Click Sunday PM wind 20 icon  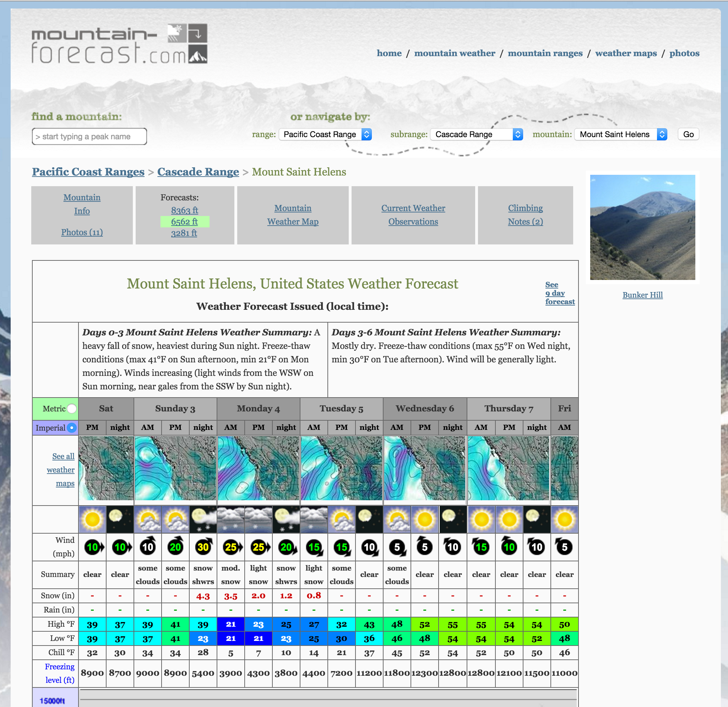pyautogui.click(x=175, y=546)
